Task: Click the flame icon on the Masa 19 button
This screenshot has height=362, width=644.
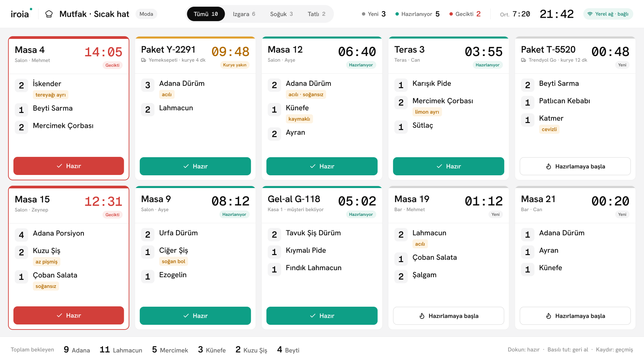Action: (422, 316)
